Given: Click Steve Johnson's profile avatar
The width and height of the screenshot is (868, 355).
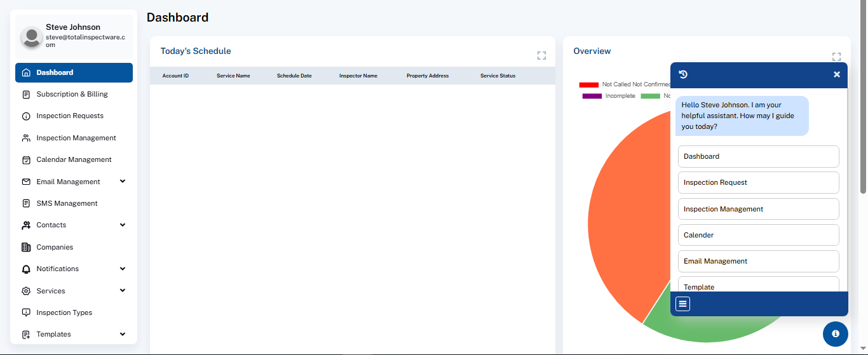Looking at the screenshot, I should tap(32, 37).
